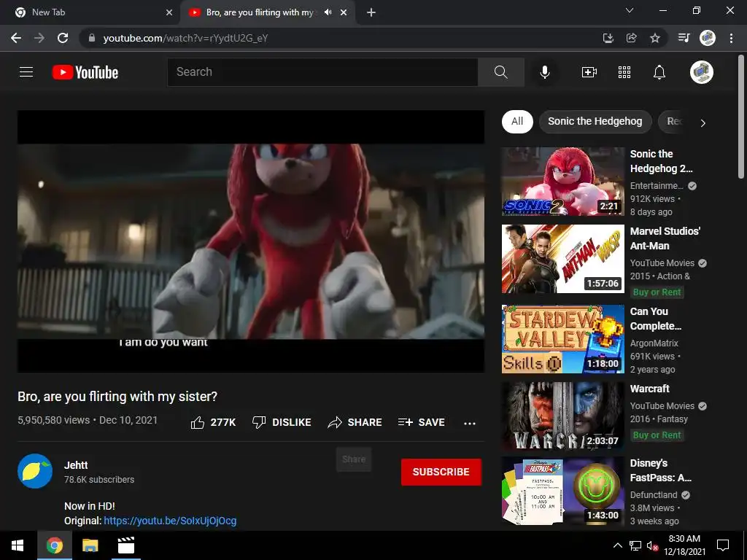747x560 pixels.
Task: Open the notifications bell
Action: [659, 72]
